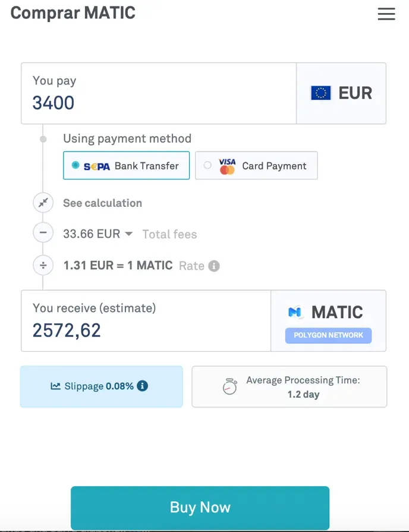Click the EU flag icon
This screenshot has height=532, width=409.
pyautogui.click(x=321, y=93)
